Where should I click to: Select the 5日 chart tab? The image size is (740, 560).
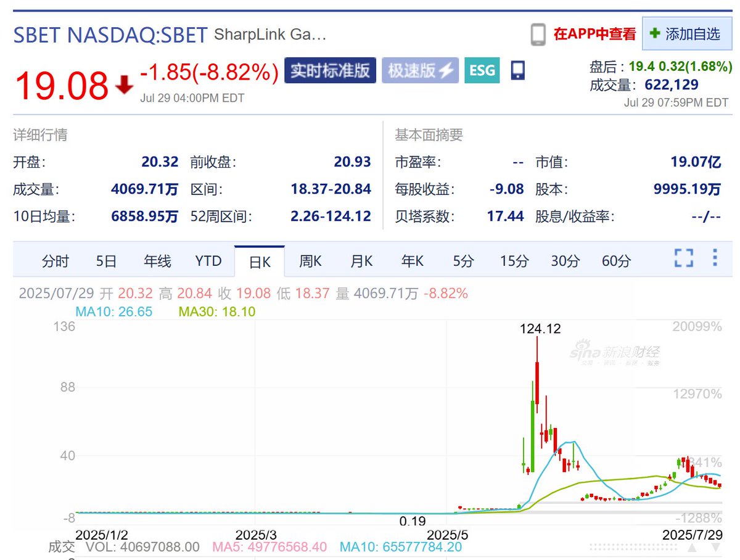[x=106, y=261]
